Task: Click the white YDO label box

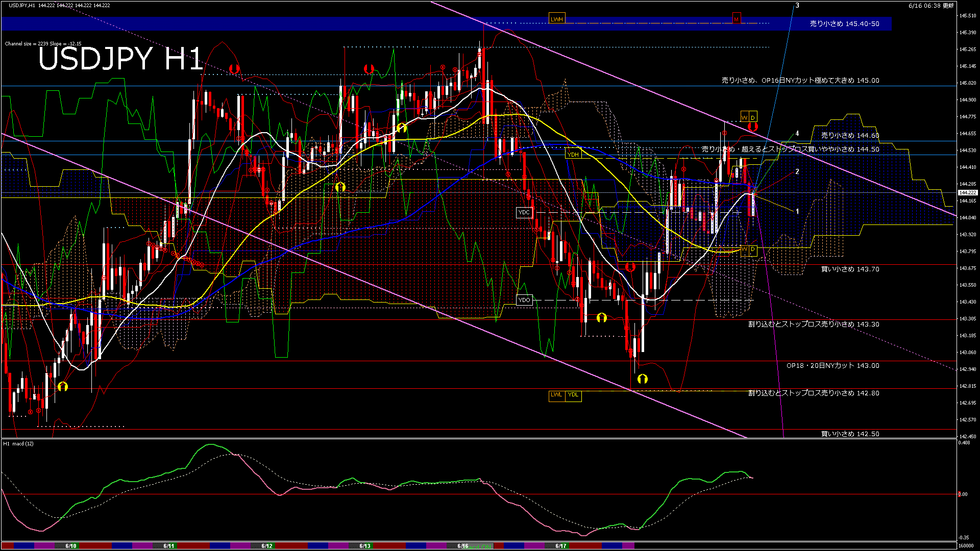Action: [x=524, y=300]
